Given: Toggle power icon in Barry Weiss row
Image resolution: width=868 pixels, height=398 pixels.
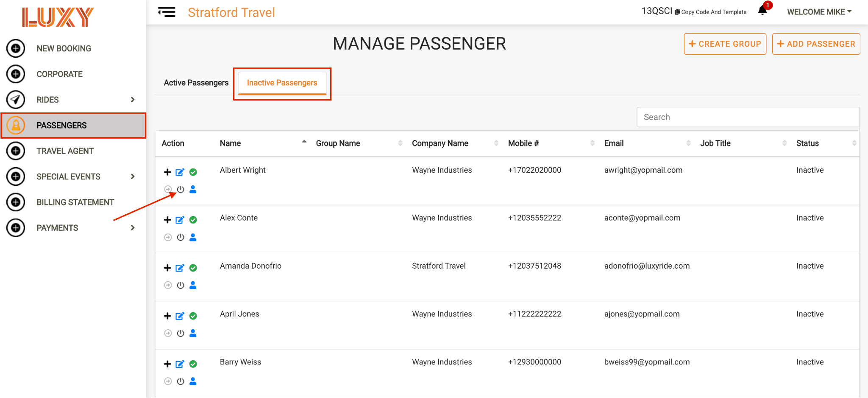Looking at the screenshot, I should coord(181,381).
